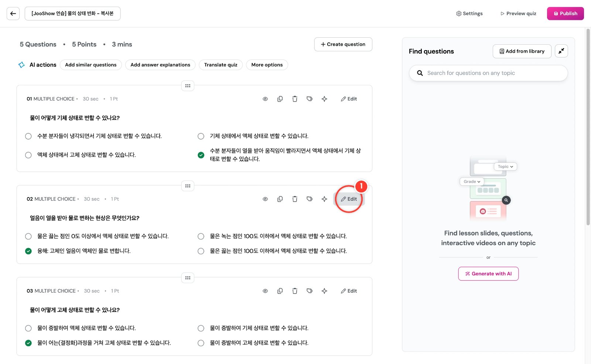Click Add answer explanations chip
This screenshot has width=591, height=364.
160,65
